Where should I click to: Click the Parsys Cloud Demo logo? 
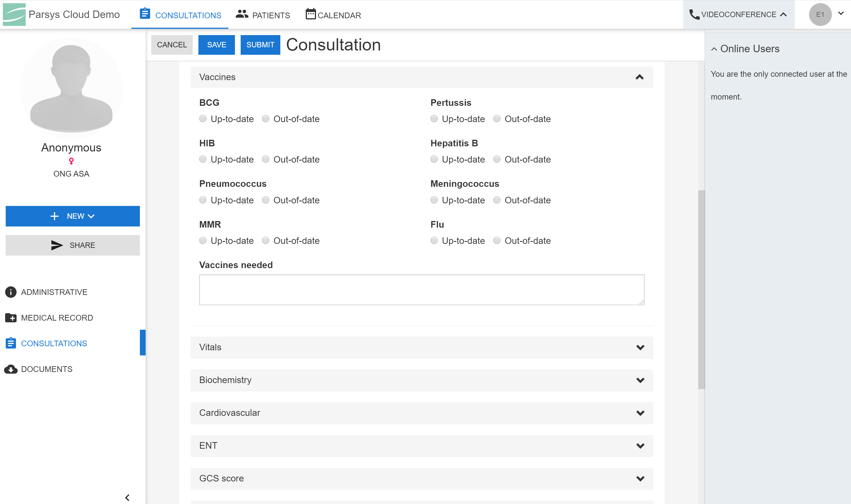[x=14, y=14]
